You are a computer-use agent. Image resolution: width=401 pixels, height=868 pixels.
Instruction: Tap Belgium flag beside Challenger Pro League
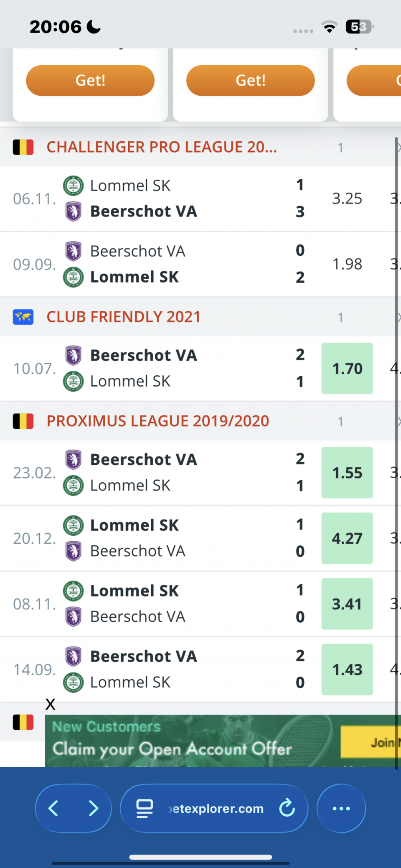[x=23, y=147]
